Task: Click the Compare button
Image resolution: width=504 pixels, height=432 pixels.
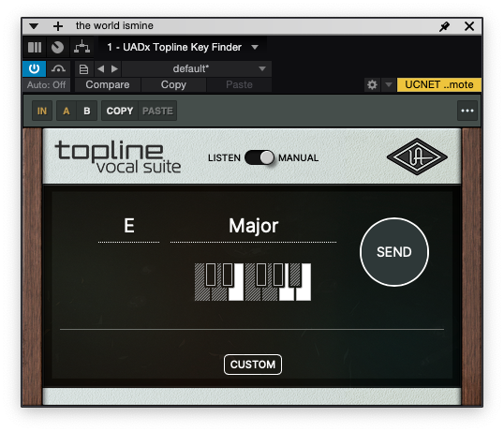Action: tap(108, 85)
